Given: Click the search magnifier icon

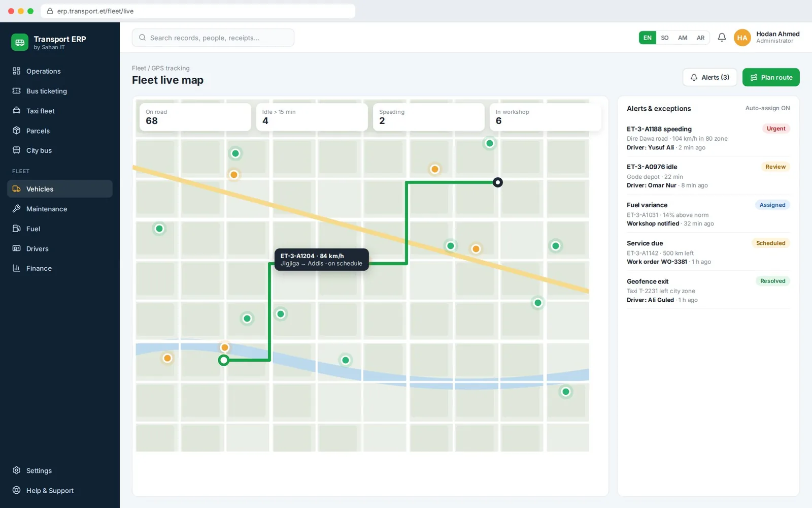Looking at the screenshot, I should click(143, 38).
